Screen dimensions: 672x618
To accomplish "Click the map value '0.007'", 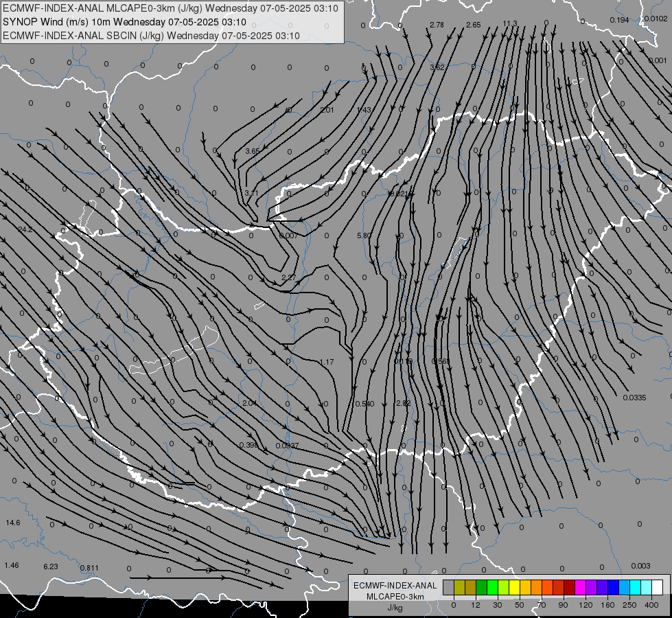I will pyautogui.click(x=288, y=236).
